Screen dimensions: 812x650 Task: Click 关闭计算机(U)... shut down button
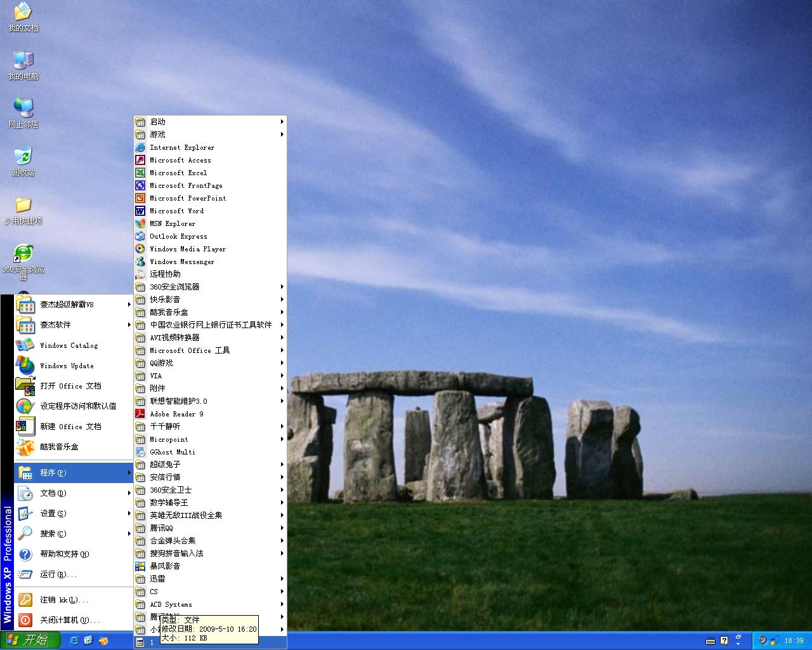click(73, 620)
